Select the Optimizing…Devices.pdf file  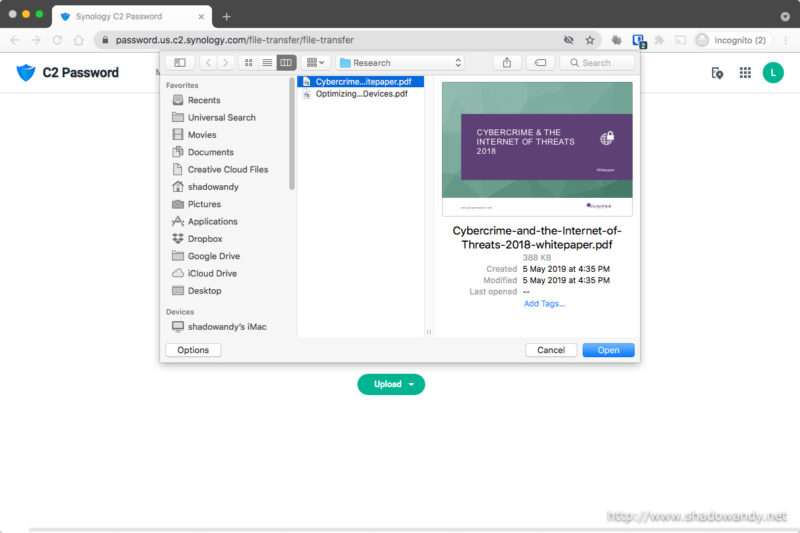point(360,94)
